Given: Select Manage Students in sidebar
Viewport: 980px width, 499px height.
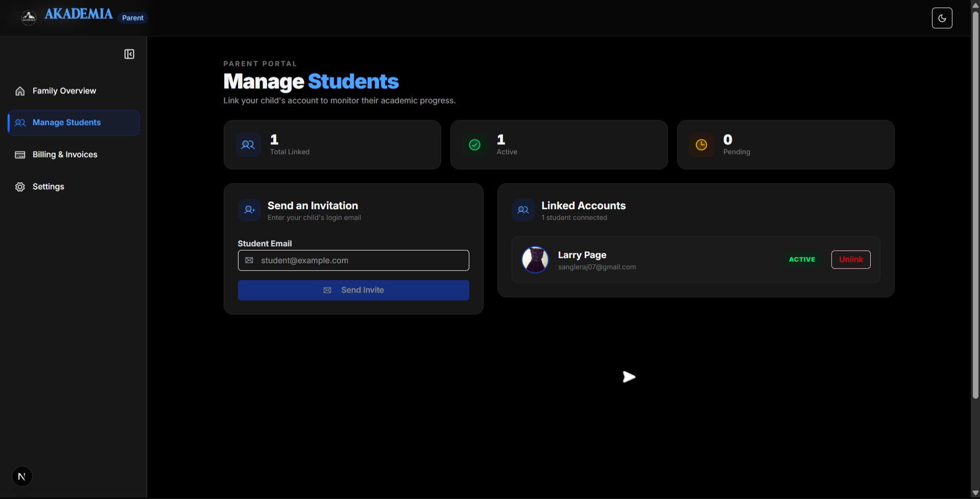Looking at the screenshot, I should coord(66,122).
